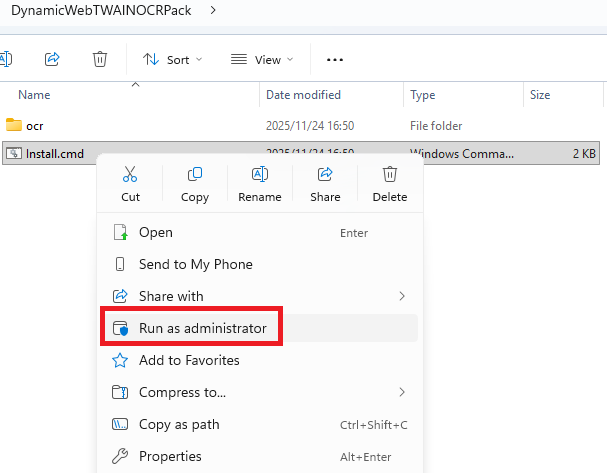Screen dimensions: 607x473
Task: Open Properties from context menu
Action: coord(260,456)
